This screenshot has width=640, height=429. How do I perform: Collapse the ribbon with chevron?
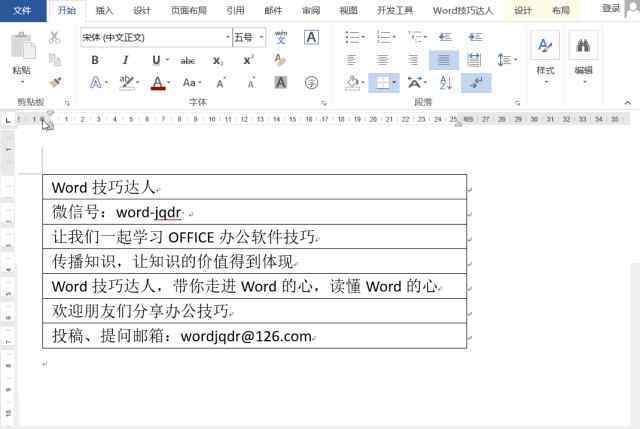point(628,103)
